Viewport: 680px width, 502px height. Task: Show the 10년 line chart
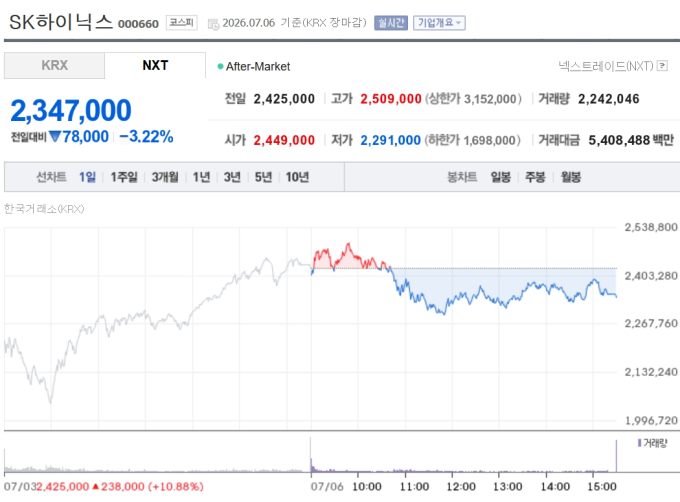pos(297,177)
